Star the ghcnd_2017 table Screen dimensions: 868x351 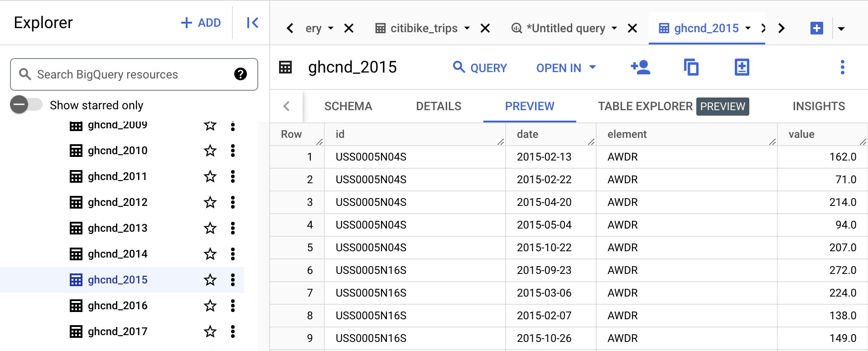point(210,331)
